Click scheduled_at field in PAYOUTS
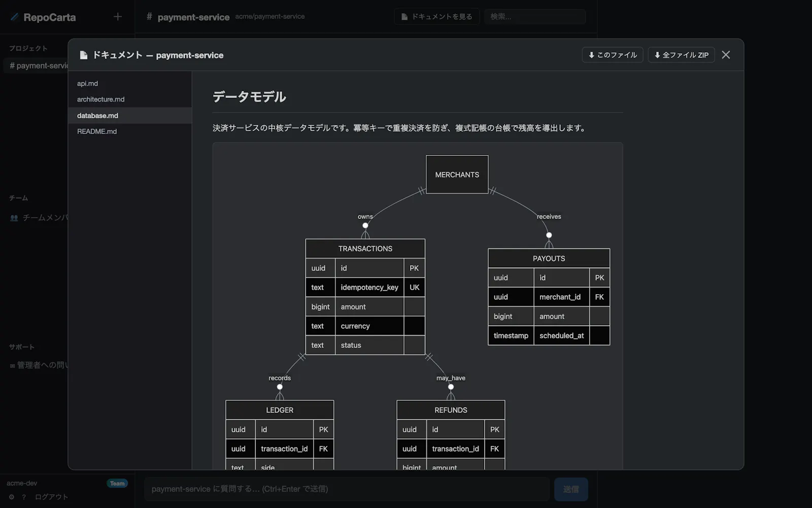 coord(561,336)
